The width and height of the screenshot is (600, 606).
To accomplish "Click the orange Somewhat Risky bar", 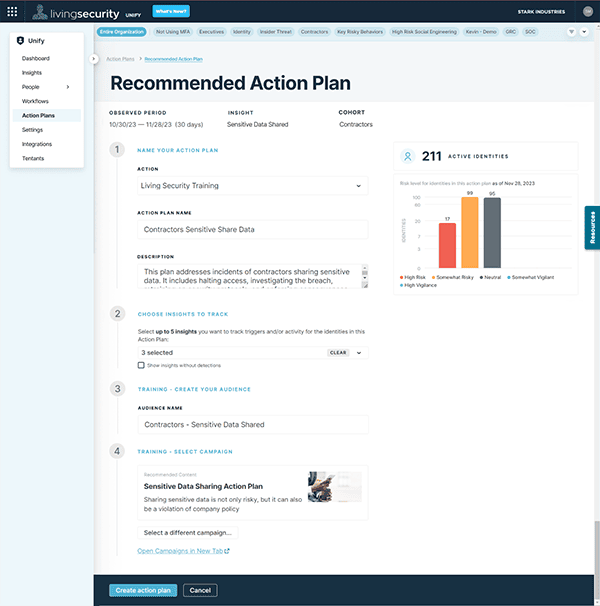I will click(470, 232).
